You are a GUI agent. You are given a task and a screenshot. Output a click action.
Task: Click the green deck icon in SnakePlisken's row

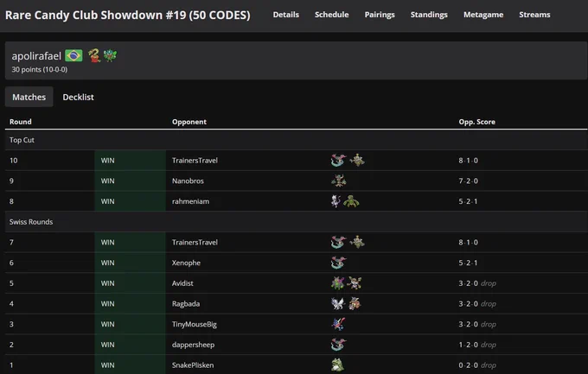click(x=338, y=364)
